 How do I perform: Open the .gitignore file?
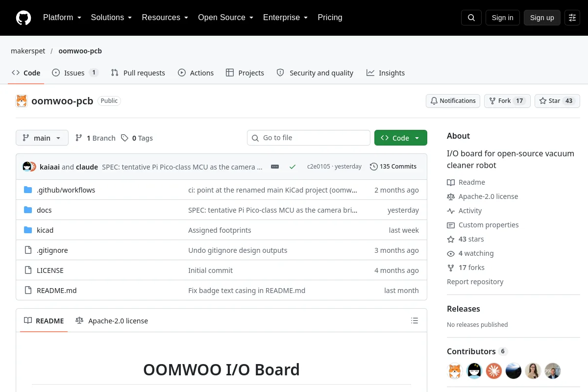[52, 250]
